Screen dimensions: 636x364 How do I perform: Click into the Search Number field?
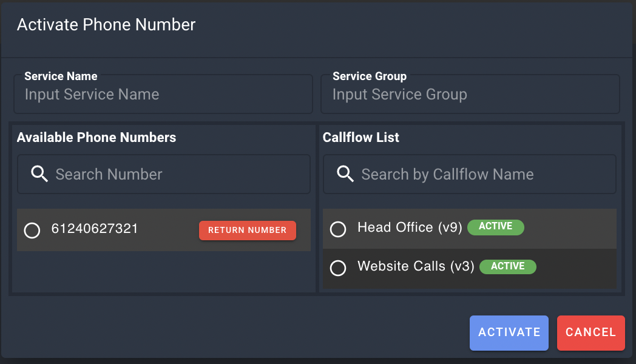pyautogui.click(x=164, y=174)
